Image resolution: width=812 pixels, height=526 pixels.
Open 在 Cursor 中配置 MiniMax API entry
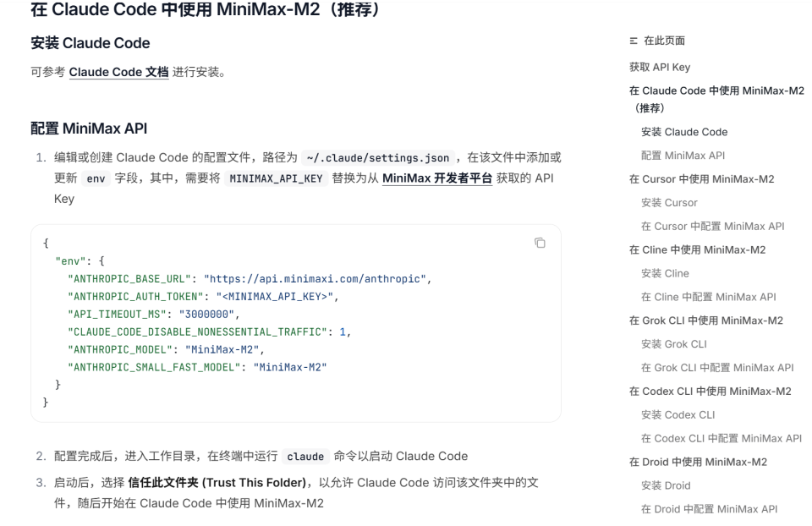click(x=712, y=227)
